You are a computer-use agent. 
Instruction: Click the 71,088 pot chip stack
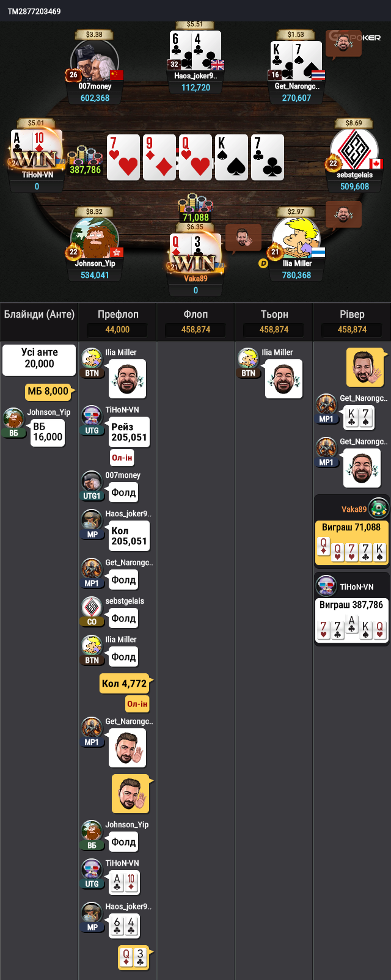(x=195, y=209)
